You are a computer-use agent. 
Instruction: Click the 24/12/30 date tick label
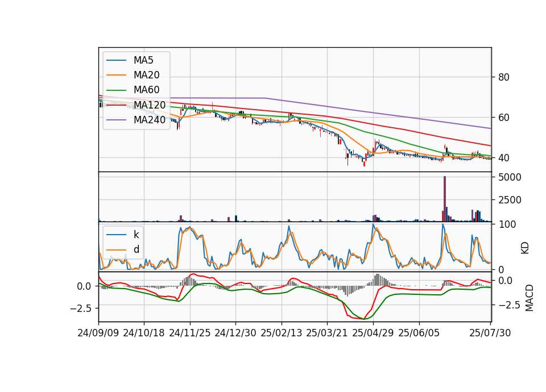tap(235, 333)
